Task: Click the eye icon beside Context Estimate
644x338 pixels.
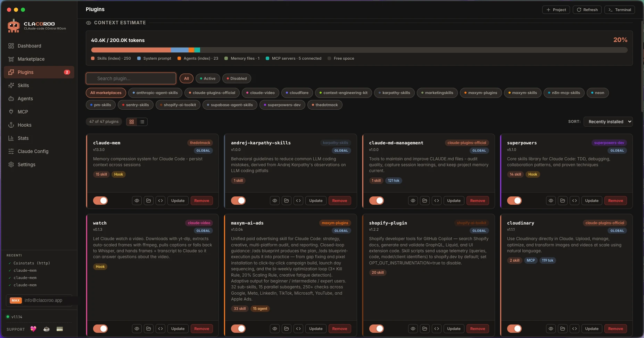Action: (x=89, y=23)
